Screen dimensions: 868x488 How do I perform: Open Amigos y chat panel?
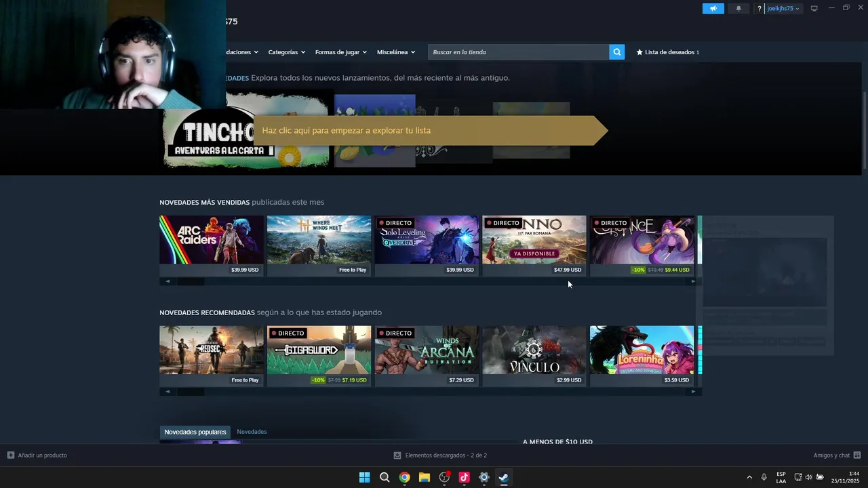(x=831, y=455)
